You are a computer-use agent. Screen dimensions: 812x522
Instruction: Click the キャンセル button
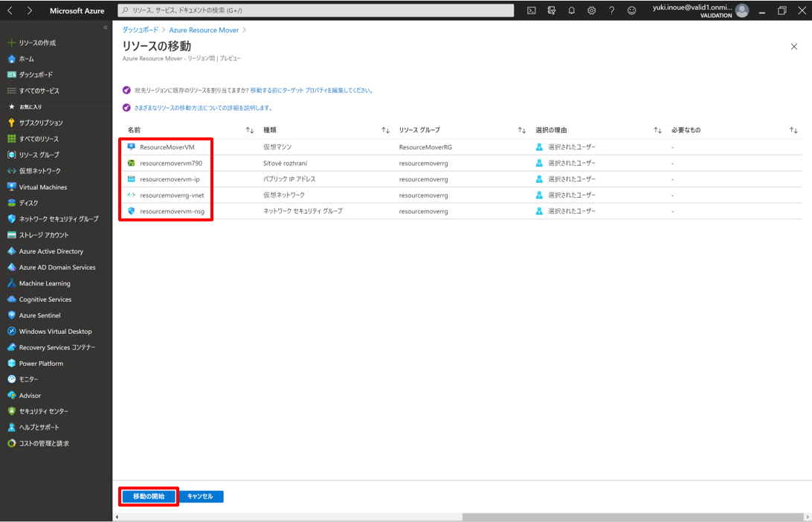tap(201, 496)
